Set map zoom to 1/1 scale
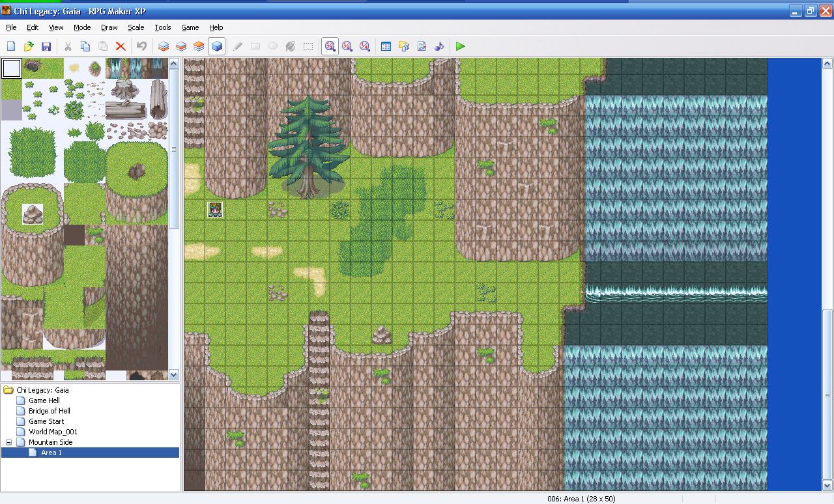This screenshot has height=504, width=834. pos(330,46)
